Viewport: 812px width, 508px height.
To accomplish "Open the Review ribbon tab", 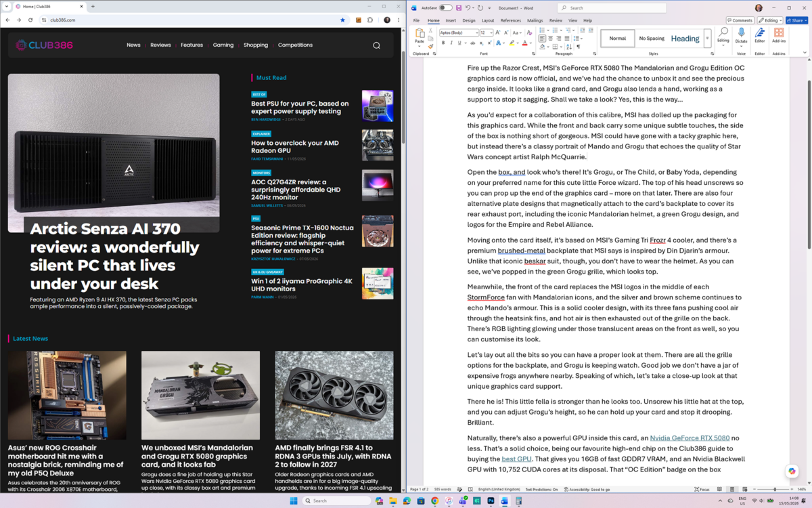I will coord(556,20).
